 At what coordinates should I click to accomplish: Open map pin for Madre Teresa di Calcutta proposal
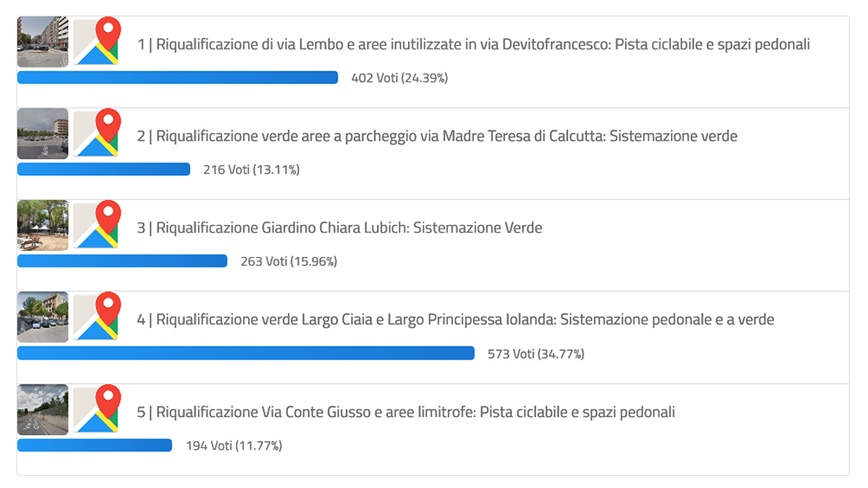[x=97, y=134]
